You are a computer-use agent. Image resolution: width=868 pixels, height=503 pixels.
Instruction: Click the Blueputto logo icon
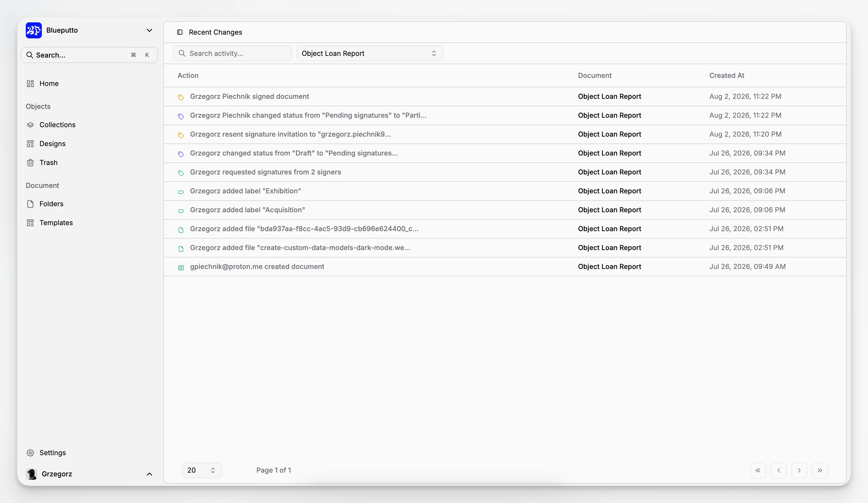[33, 30]
